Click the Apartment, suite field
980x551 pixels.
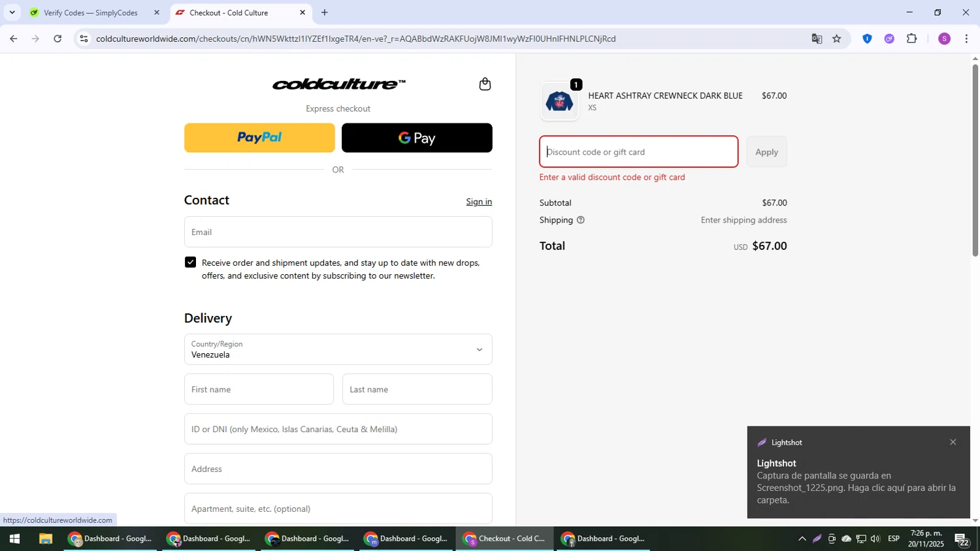click(x=338, y=509)
